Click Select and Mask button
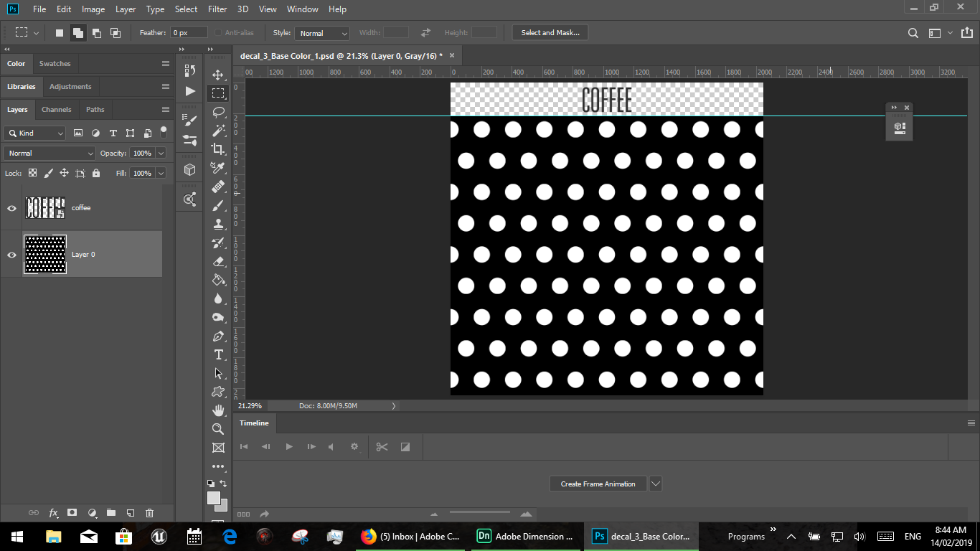This screenshot has width=980, height=551. point(550,33)
